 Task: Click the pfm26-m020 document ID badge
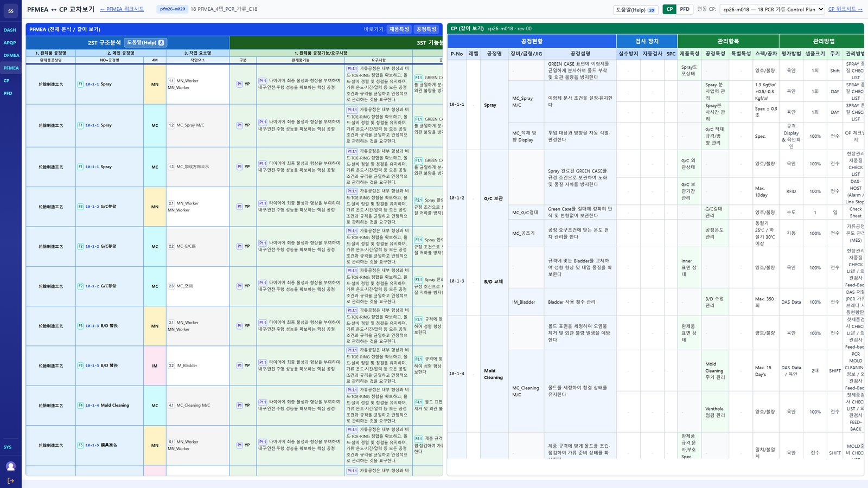tap(173, 9)
